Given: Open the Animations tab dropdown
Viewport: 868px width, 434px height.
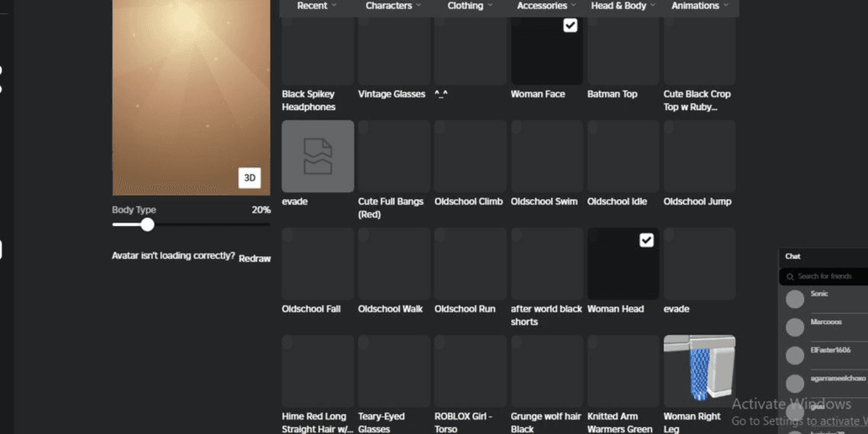Looking at the screenshot, I should 700,6.
